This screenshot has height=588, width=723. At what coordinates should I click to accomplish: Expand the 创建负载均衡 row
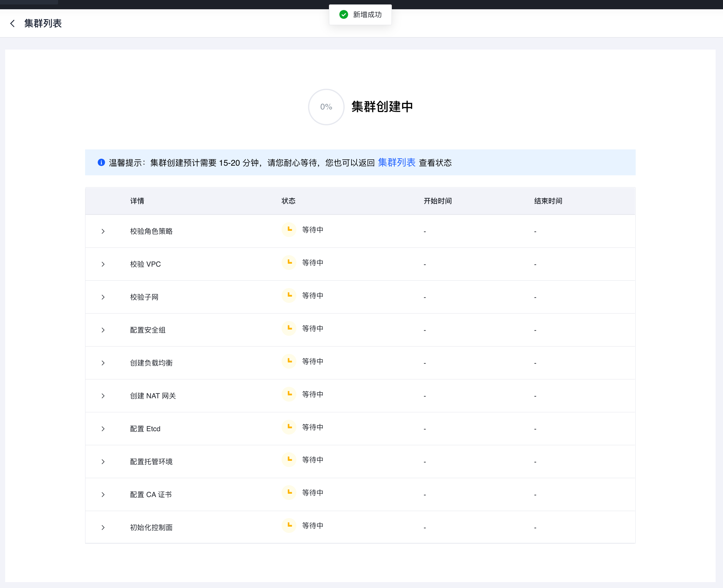tap(103, 363)
